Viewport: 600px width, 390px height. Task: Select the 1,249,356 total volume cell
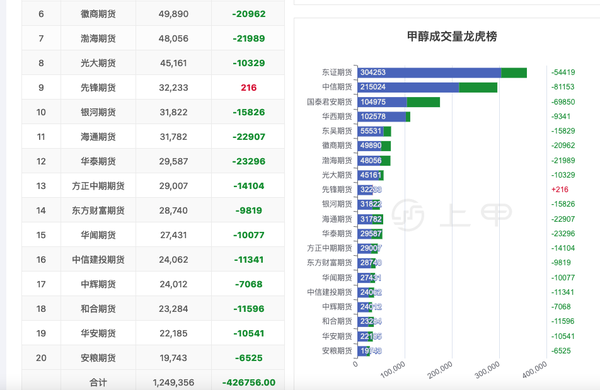173,382
